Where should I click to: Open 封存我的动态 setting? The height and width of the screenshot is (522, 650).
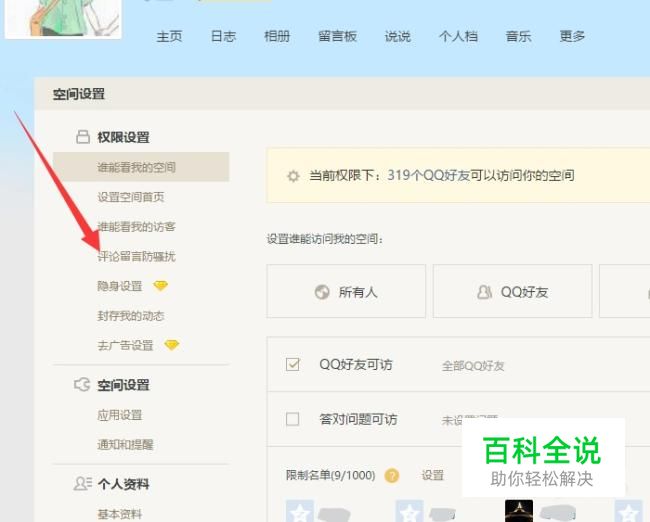(x=131, y=316)
